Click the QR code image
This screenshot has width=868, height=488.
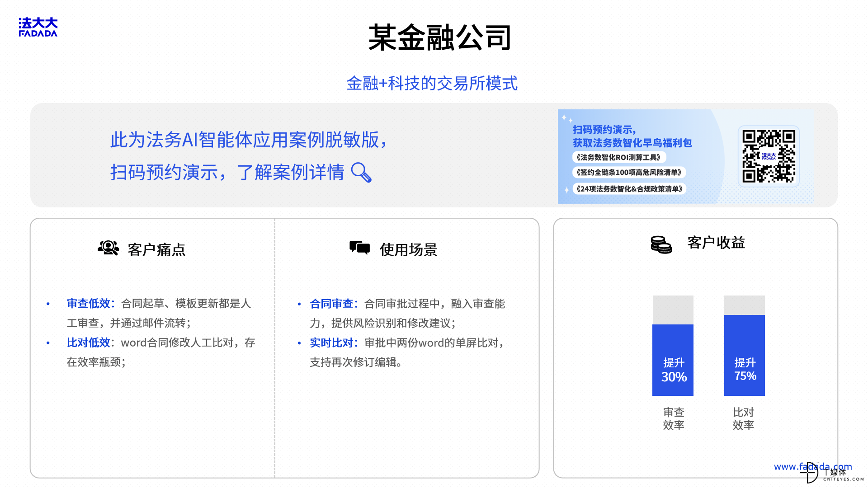pos(769,156)
